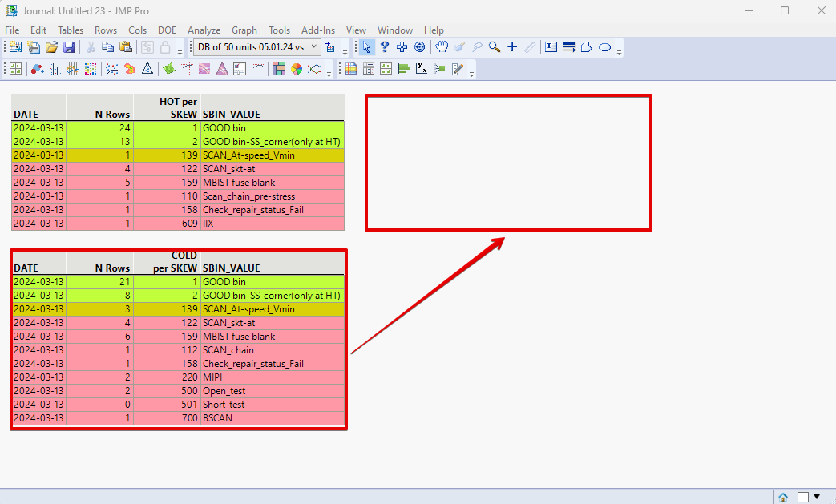The image size is (836, 504).
Task: Save the journal using the Save icon
Action: tap(69, 46)
